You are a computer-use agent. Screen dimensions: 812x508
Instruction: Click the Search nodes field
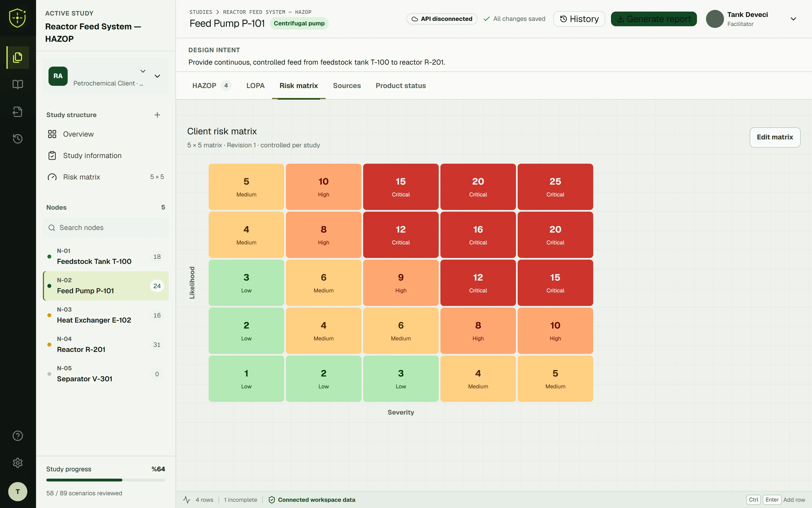coord(106,228)
